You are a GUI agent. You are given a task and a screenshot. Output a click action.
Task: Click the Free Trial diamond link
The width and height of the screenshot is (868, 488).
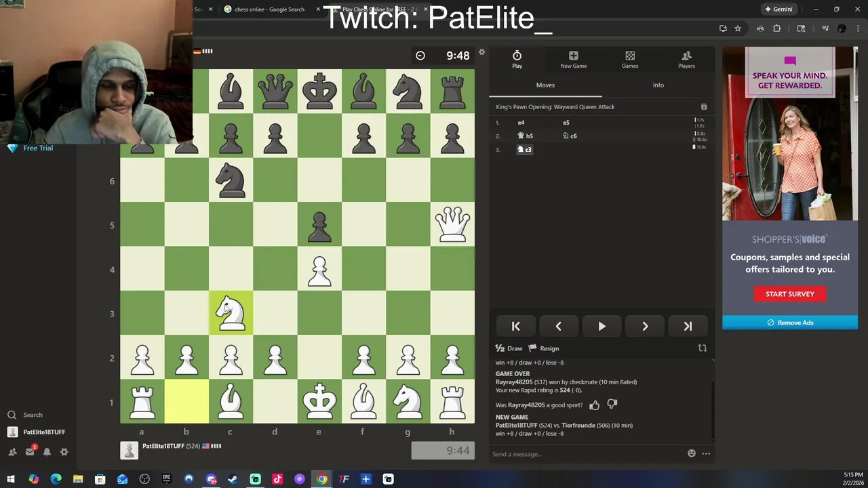[x=30, y=148]
